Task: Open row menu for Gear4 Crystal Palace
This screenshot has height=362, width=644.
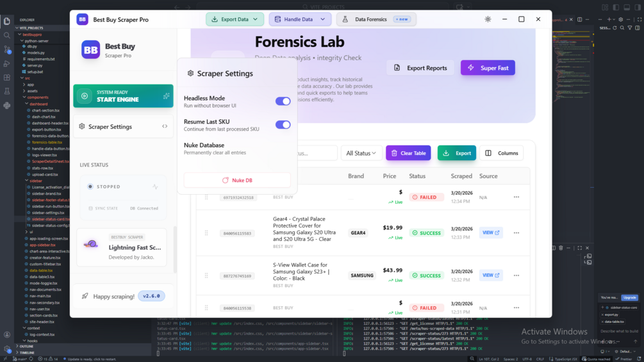Action: coord(516,233)
